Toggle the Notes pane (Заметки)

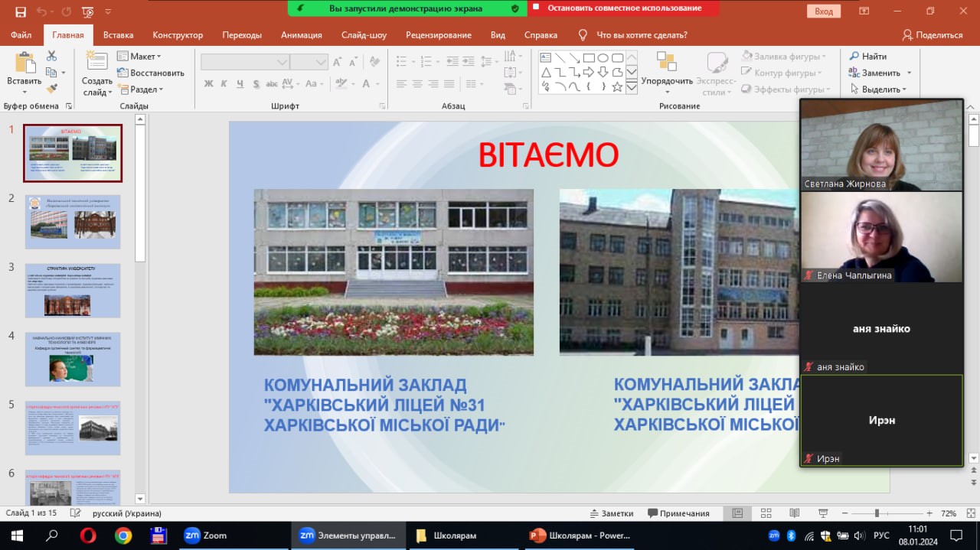(x=611, y=513)
